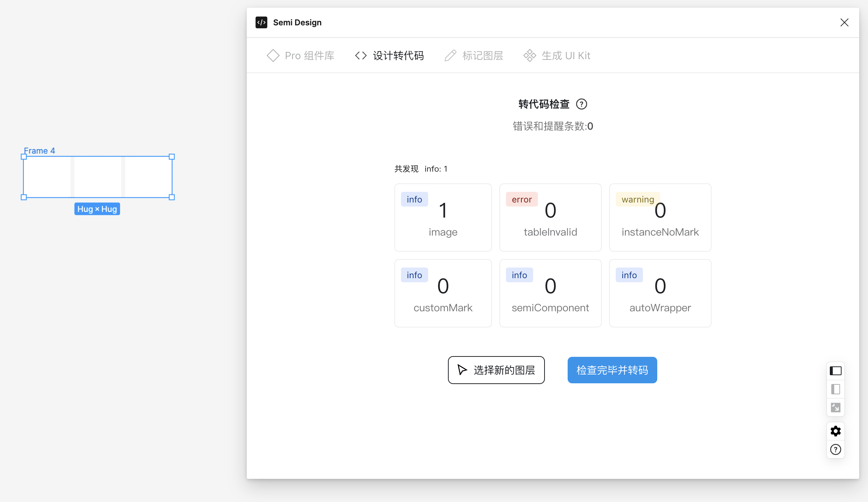
Task: Open the autoWrapper info card
Action: click(x=660, y=293)
